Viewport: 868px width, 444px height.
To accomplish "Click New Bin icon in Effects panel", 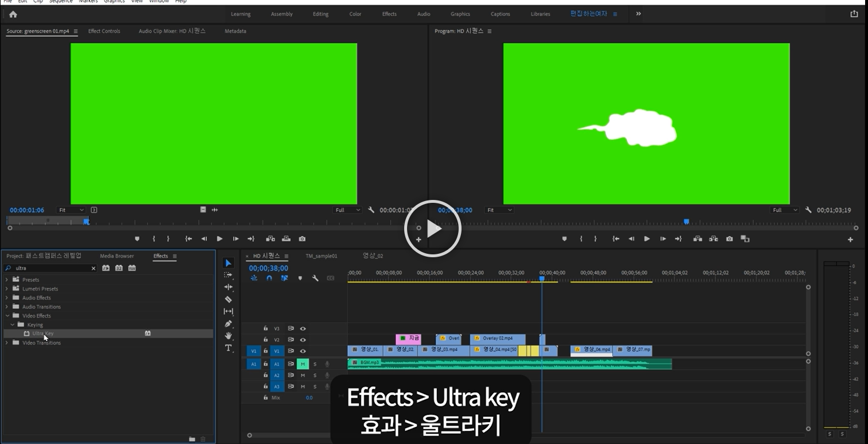I will tap(192, 439).
